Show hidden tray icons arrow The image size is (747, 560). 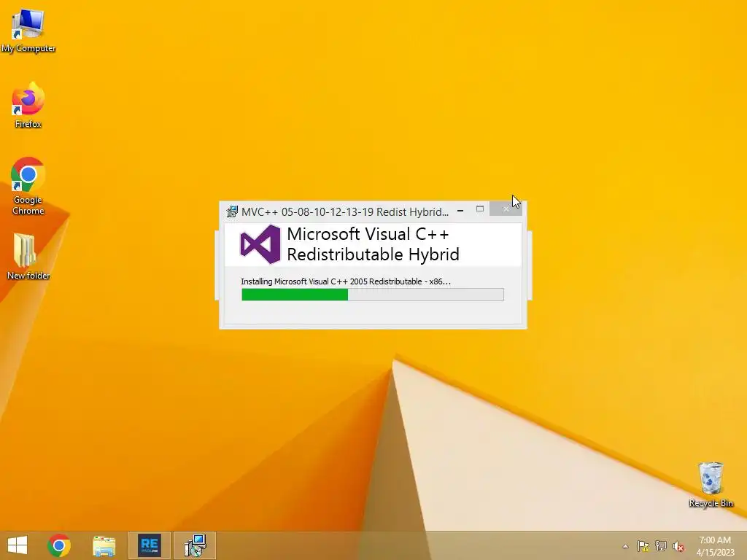(625, 546)
